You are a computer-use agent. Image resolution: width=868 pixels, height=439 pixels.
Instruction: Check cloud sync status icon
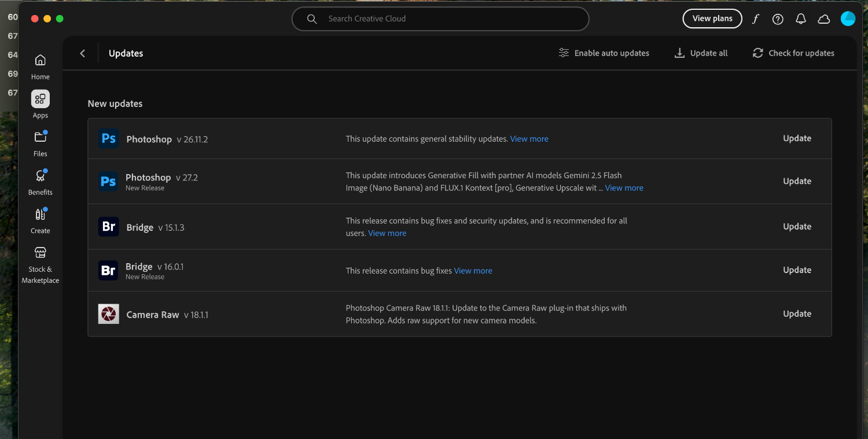tap(823, 19)
